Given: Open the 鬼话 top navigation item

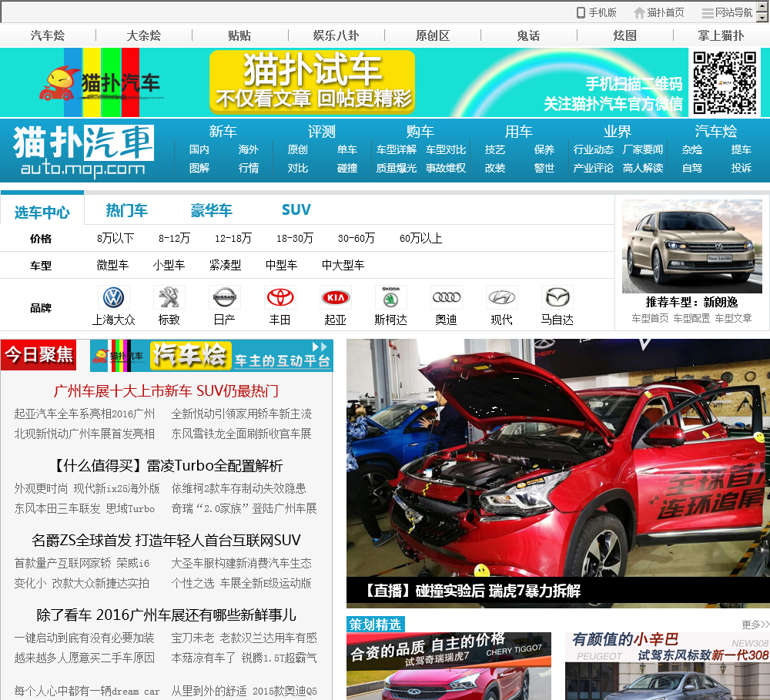Looking at the screenshot, I should pos(528,35).
